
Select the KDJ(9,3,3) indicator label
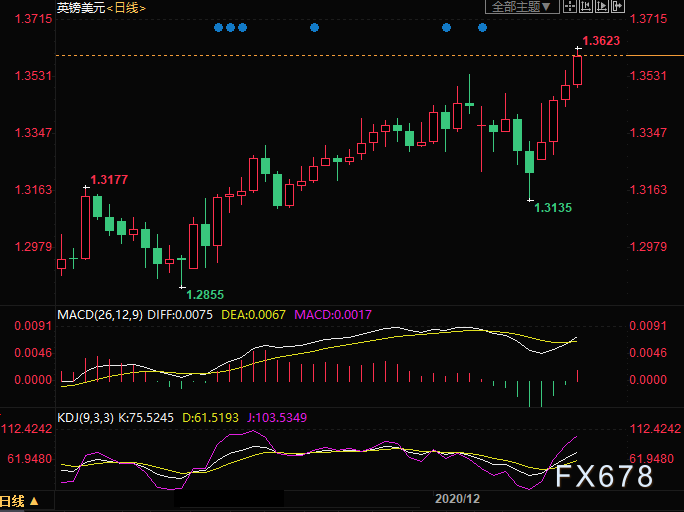[x=86, y=418]
